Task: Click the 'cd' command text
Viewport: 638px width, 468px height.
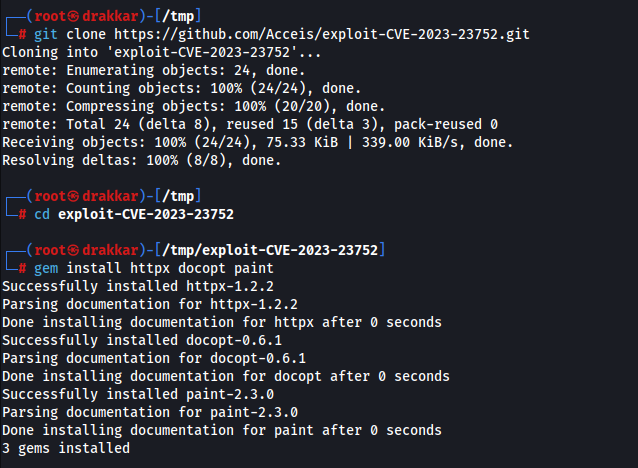Action: 42,214
